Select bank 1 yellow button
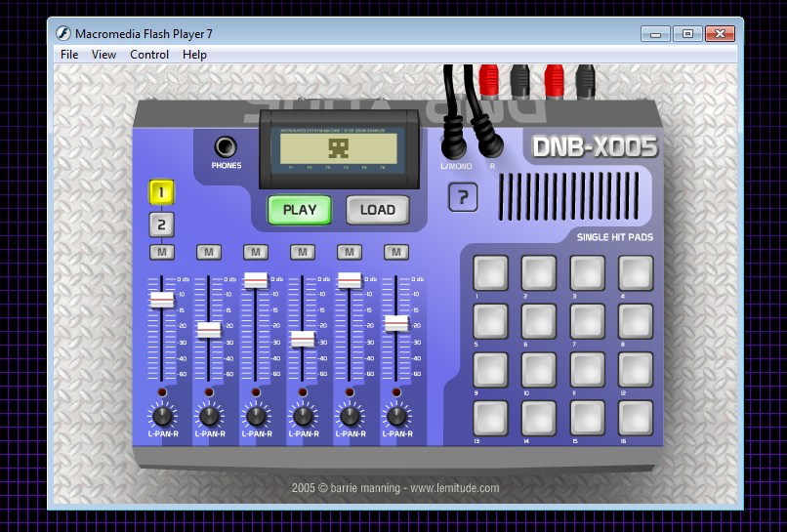Image resolution: width=787 pixels, height=532 pixels. click(x=162, y=192)
